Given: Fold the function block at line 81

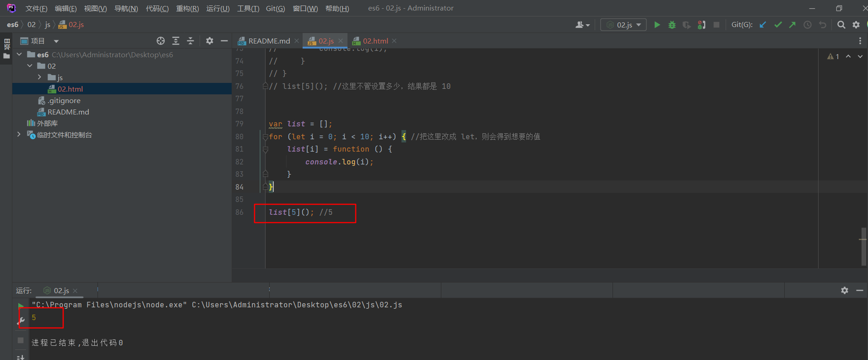Looking at the screenshot, I should [265, 149].
